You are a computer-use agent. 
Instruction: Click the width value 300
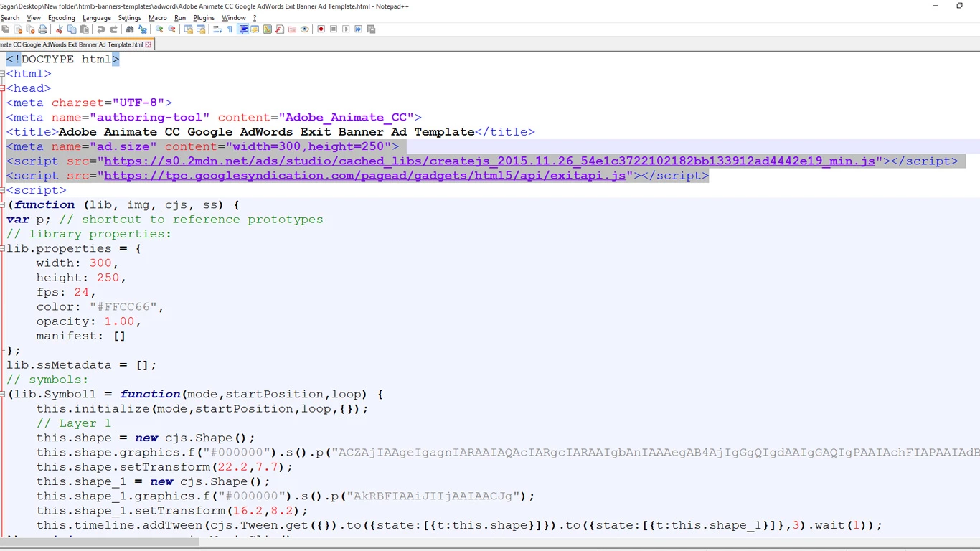(x=100, y=263)
